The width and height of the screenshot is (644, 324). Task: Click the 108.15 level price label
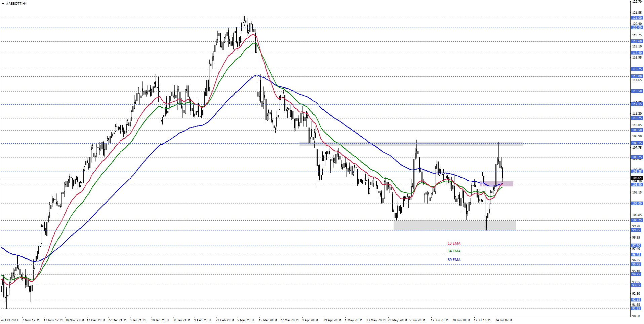[x=637, y=143]
